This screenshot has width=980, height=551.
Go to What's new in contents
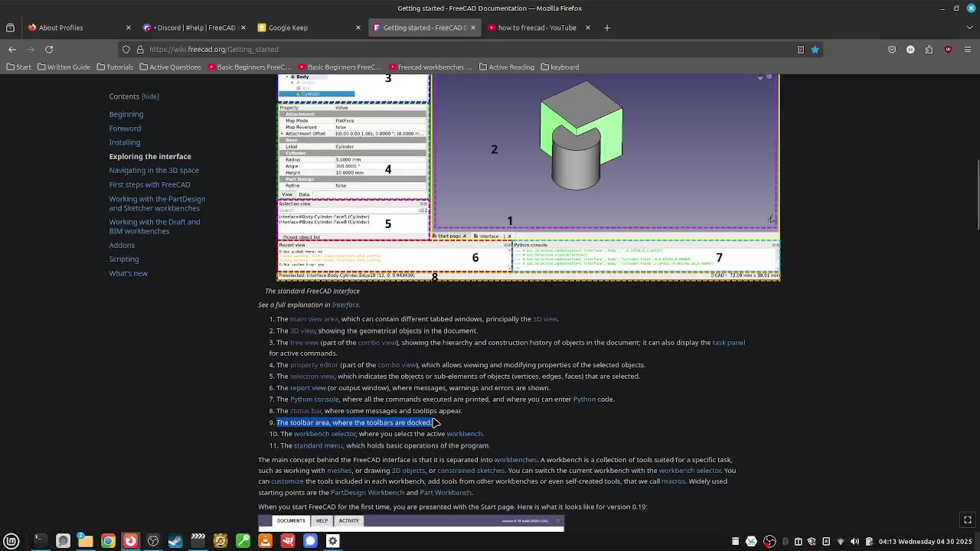pos(128,273)
